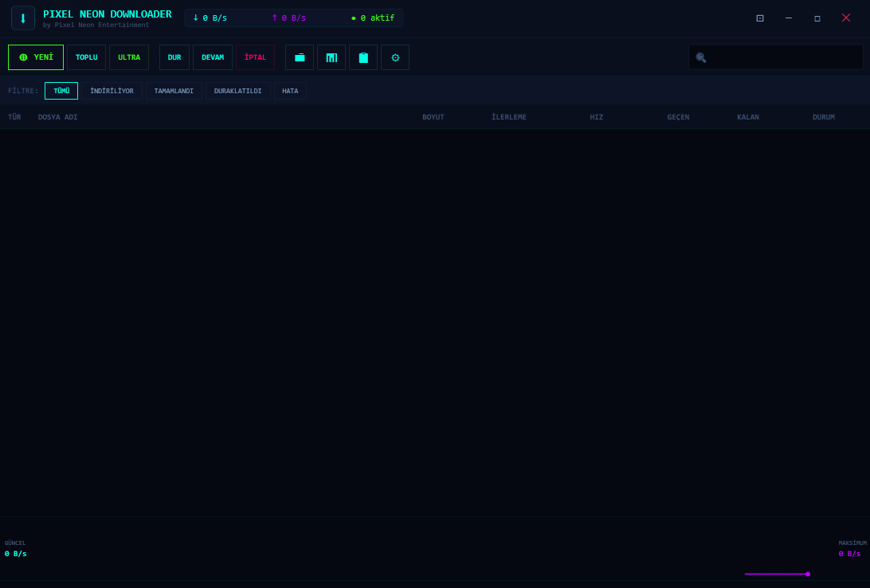Pause downloads with the DUR button
870x588 pixels.
174,57
